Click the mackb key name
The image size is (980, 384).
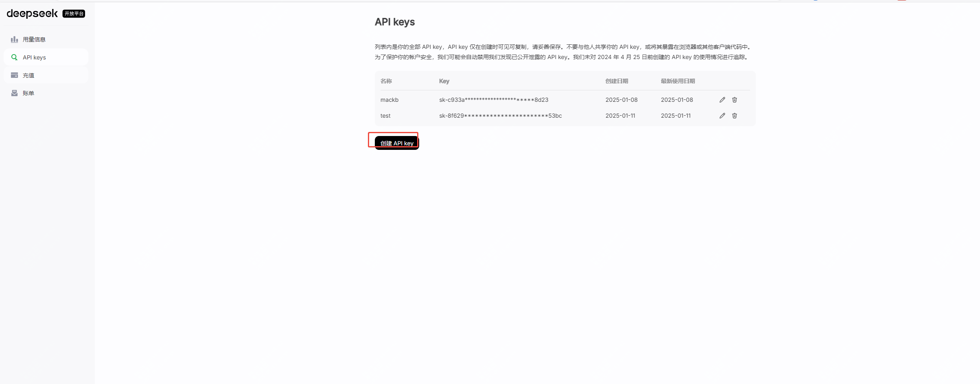pyautogui.click(x=389, y=100)
